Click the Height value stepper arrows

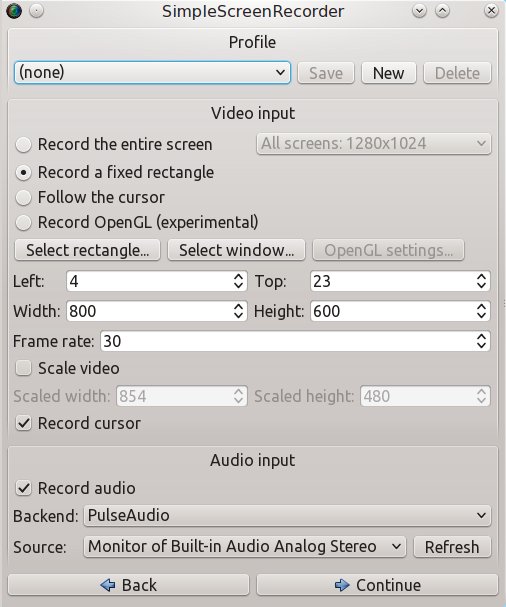481,311
